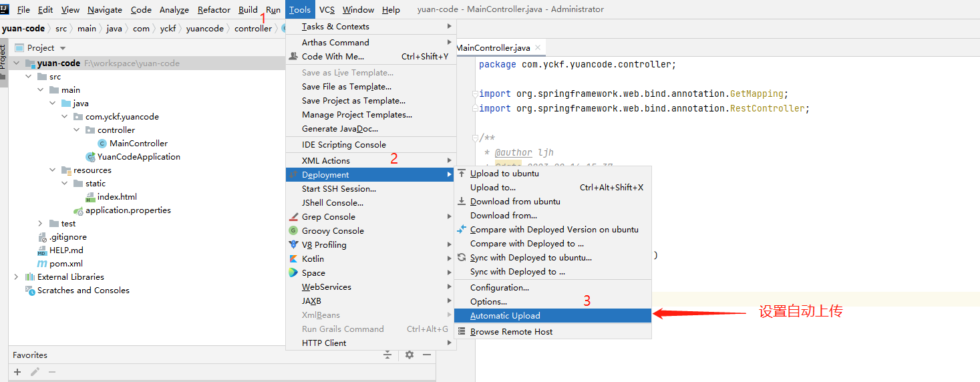Click the Scratches and Consoles icon

pyautogui.click(x=30, y=291)
